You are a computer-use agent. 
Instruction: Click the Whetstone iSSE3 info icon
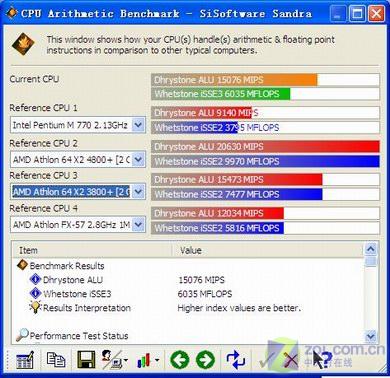tap(35, 293)
